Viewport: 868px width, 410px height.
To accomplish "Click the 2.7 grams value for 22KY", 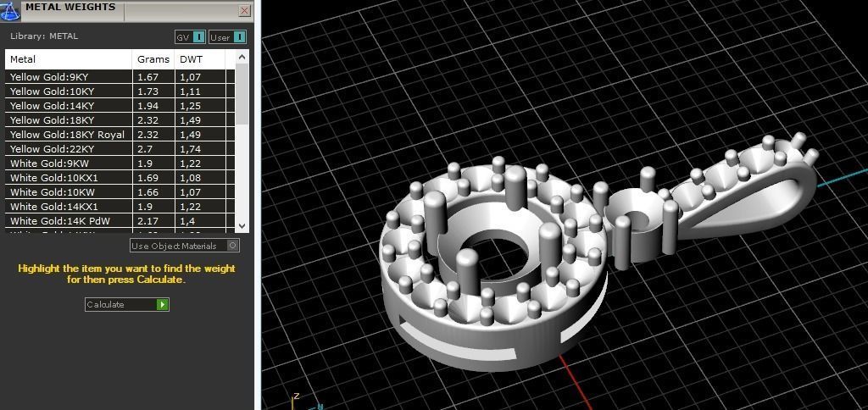I will pos(144,149).
